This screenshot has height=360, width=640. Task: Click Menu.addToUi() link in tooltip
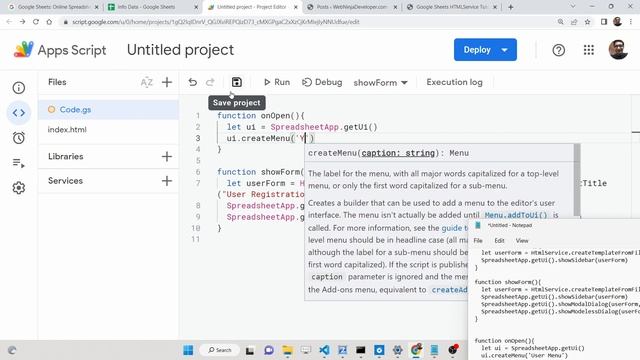[516, 215]
